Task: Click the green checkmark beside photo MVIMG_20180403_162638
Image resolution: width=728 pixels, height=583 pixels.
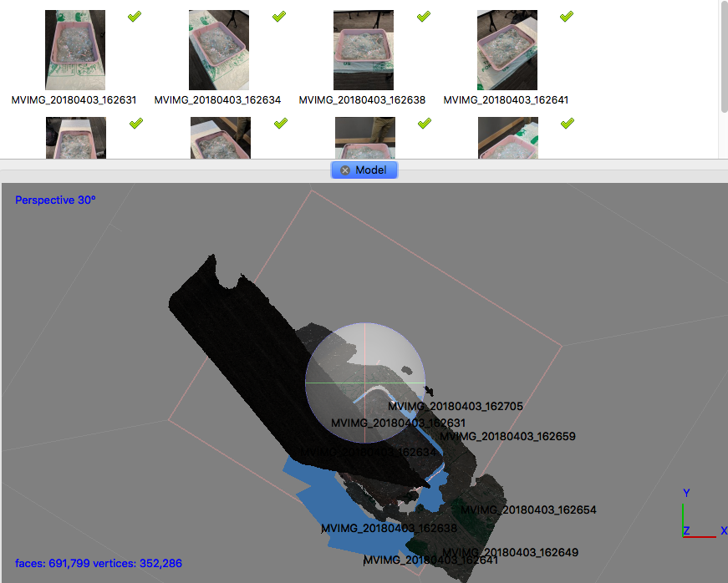Action: pos(423,17)
